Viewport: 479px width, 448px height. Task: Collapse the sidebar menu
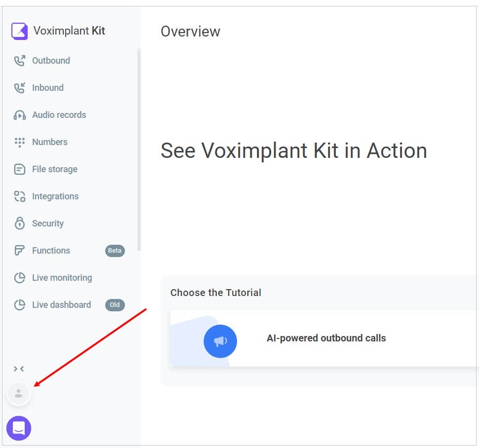[x=19, y=369]
